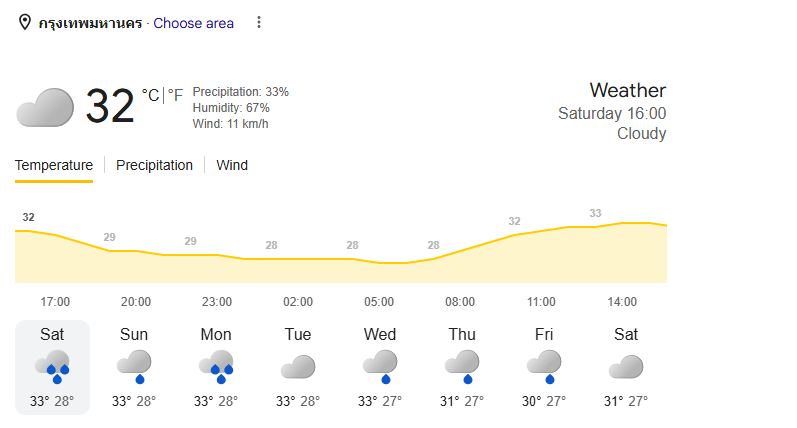Select the Temperature tab
Image resolution: width=797 pixels, height=428 pixels.
pos(54,165)
